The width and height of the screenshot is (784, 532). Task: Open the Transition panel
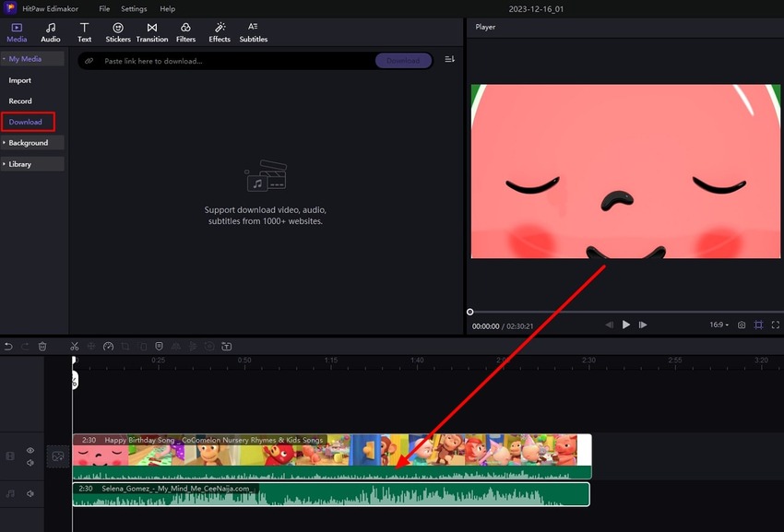pyautogui.click(x=152, y=32)
